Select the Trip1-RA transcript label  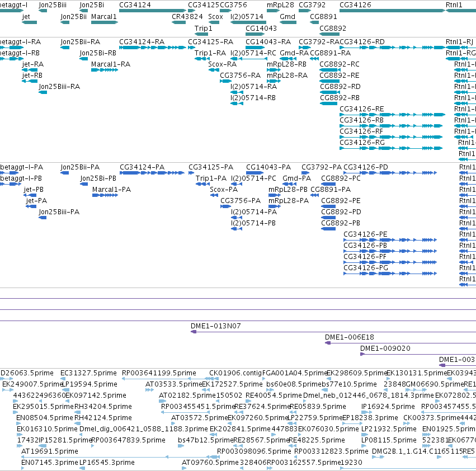pyautogui.click(x=210, y=53)
